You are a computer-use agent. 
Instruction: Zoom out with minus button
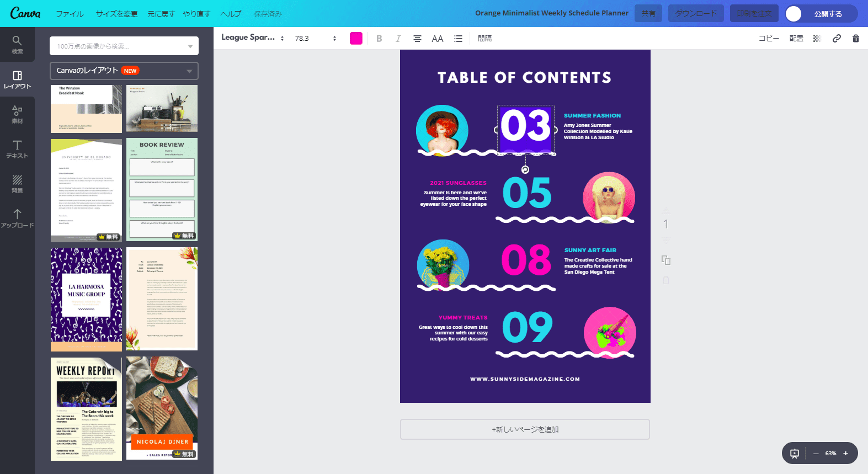(816, 454)
